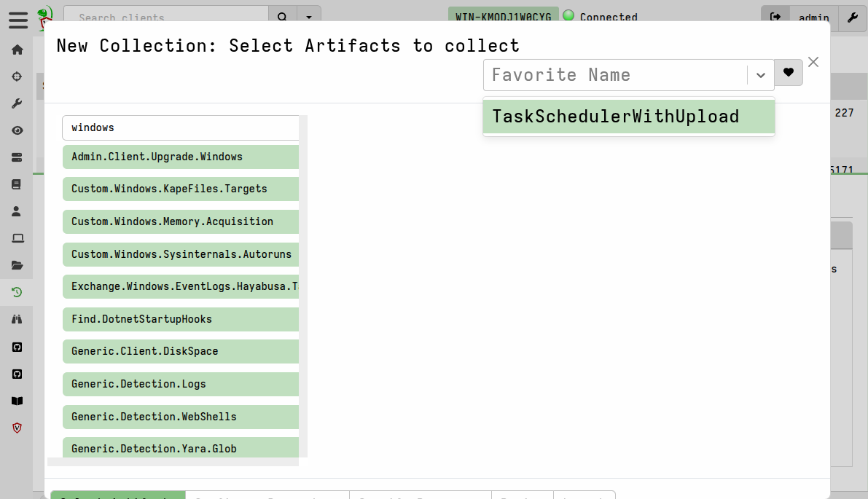The width and height of the screenshot is (868, 499).
Task: Expand the Favorite Name dropdown chevron
Action: tap(760, 75)
